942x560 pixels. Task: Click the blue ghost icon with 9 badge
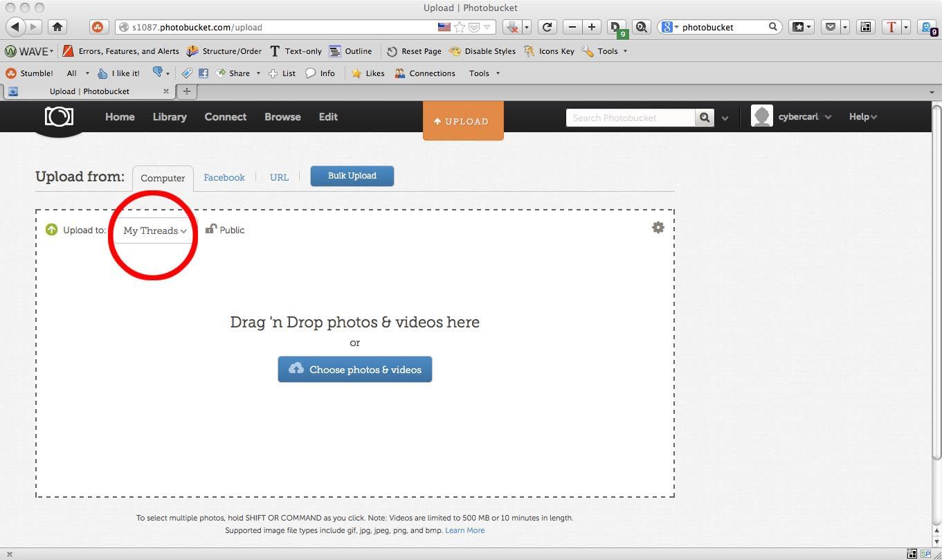pyautogui.click(x=927, y=28)
